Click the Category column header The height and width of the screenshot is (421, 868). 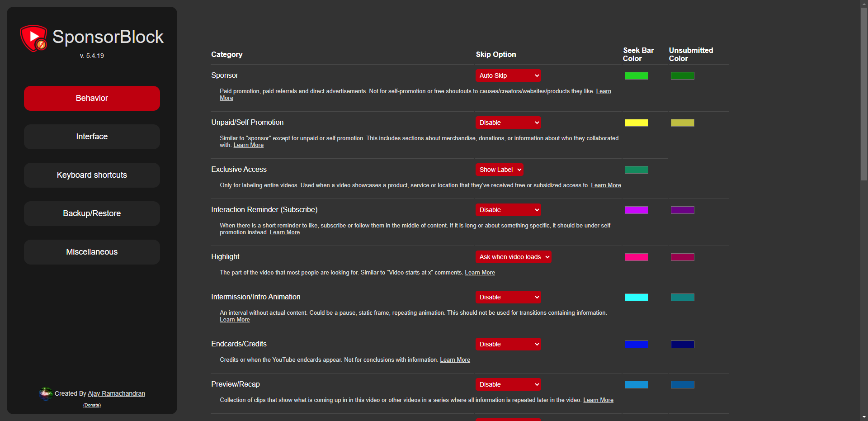point(227,55)
